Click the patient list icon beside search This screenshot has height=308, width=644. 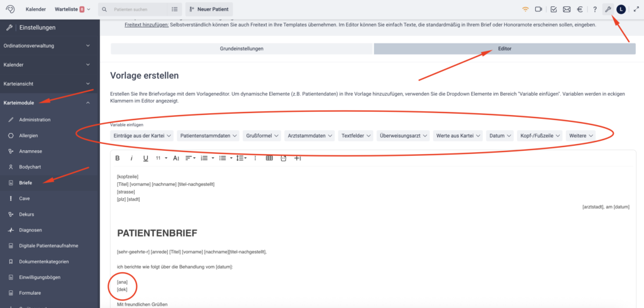(x=175, y=9)
